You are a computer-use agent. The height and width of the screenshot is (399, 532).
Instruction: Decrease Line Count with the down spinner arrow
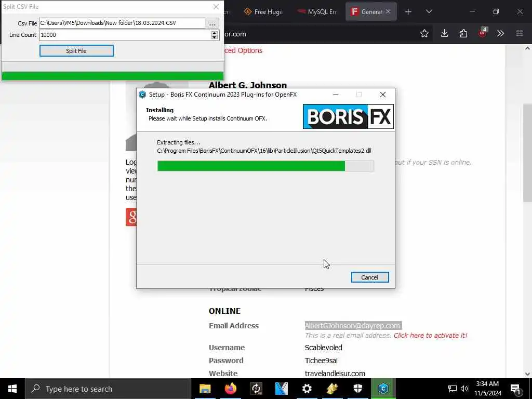[214, 37]
